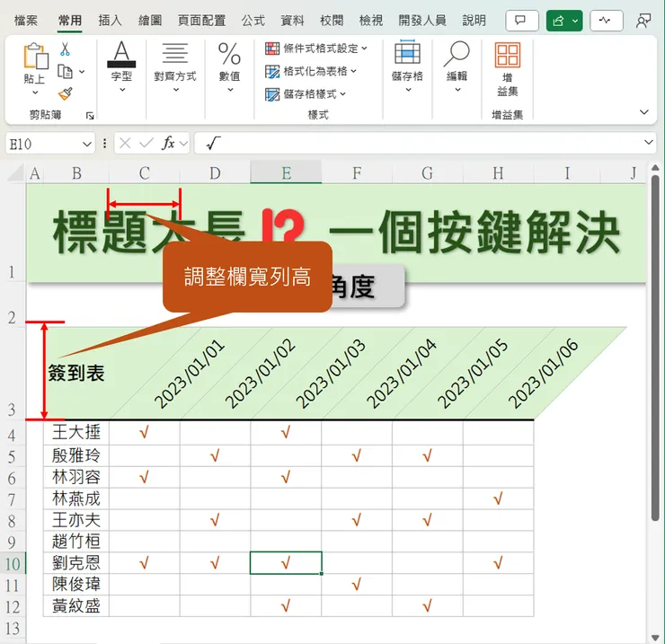Image resolution: width=665 pixels, height=644 pixels.
Task: Select column E header
Action: pos(286,173)
